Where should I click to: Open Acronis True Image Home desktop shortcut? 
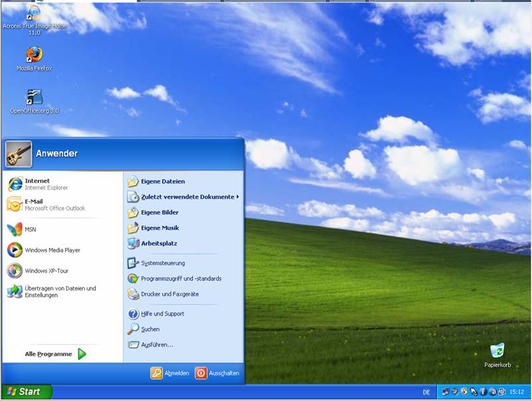click(x=34, y=21)
